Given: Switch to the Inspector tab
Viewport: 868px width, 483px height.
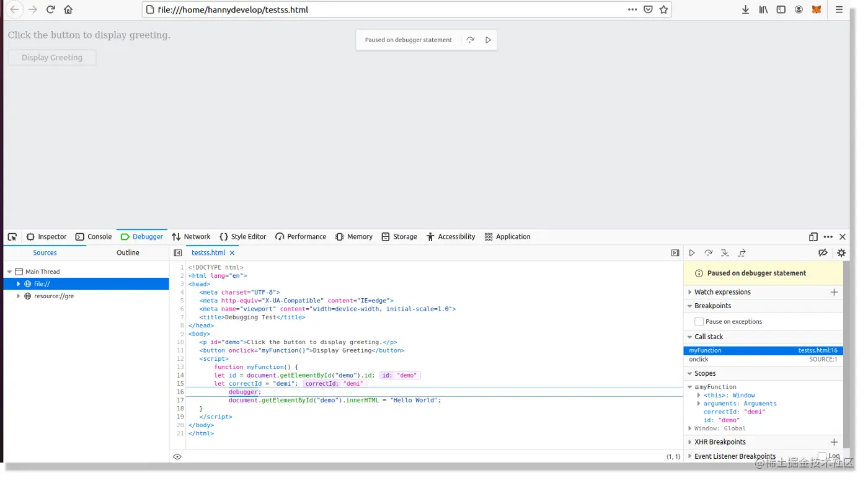Looking at the screenshot, I should [x=46, y=237].
